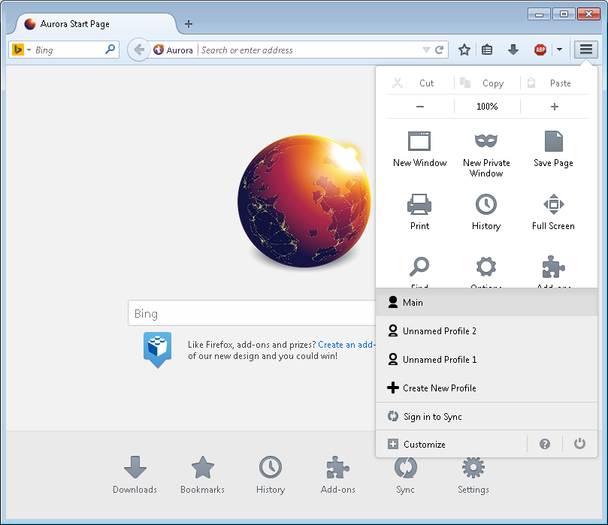This screenshot has width=608, height=525.
Task: Open Options gear in the panel
Action: pos(486,268)
